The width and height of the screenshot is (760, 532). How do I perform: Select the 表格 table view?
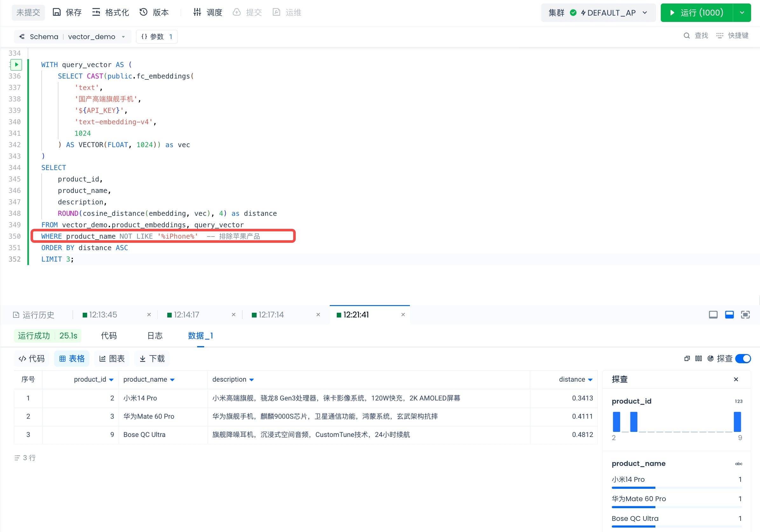[x=72, y=358]
